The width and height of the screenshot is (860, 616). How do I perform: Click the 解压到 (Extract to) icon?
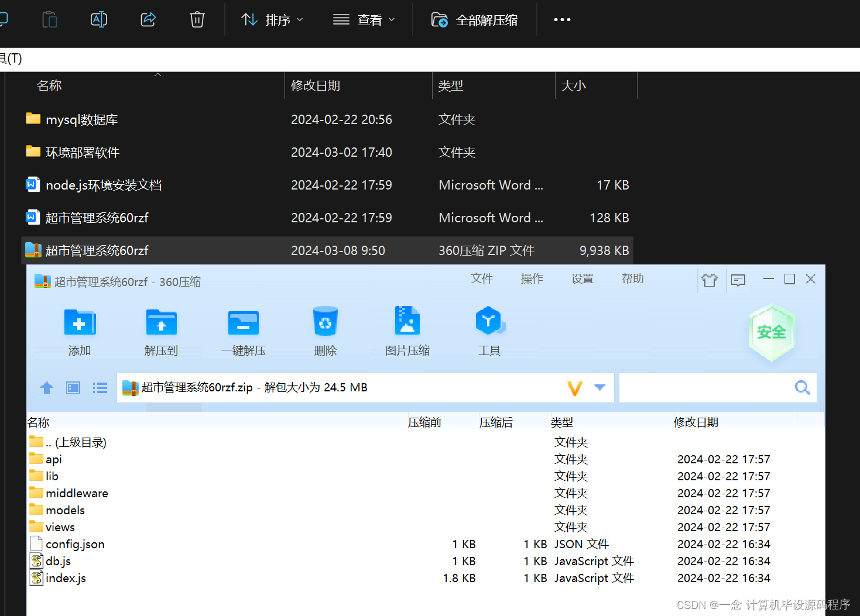click(x=161, y=331)
